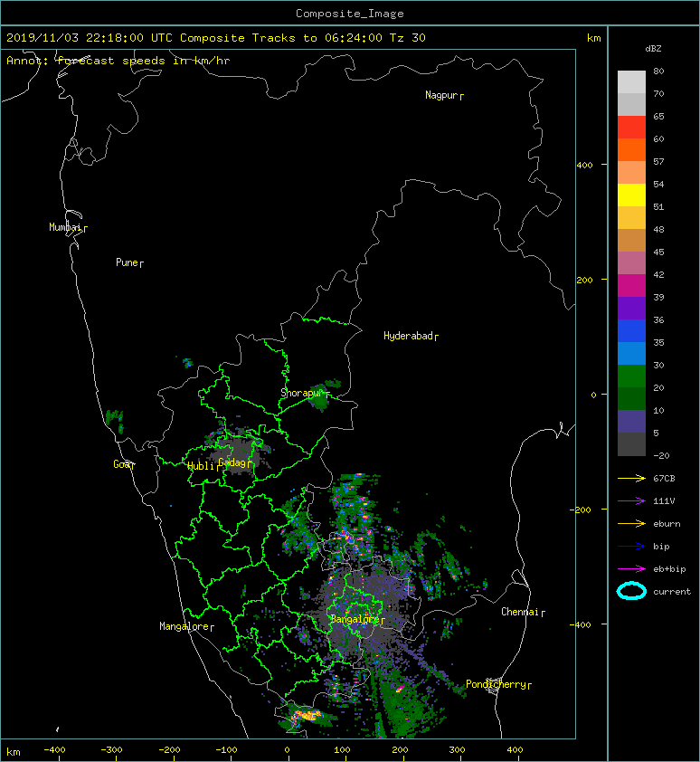
Task: Click the 'Hyderabad' city label
Action: pyautogui.click(x=408, y=336)
